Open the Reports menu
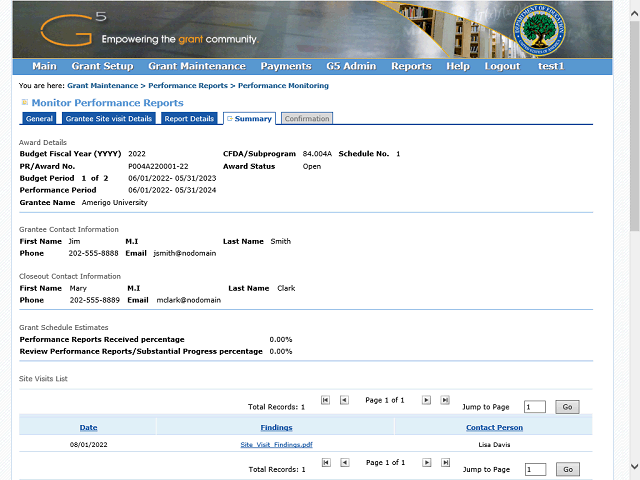640x480 pixels. [411, 66]
